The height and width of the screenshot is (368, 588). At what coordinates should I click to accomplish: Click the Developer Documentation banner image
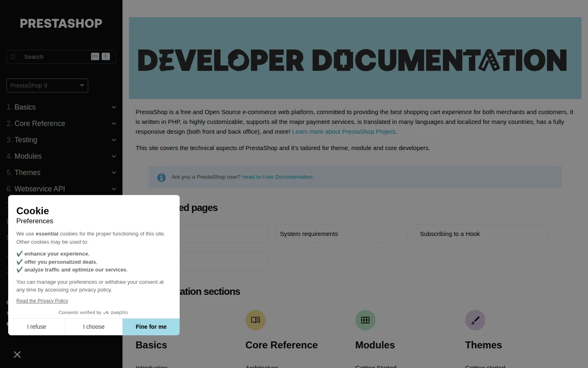pyautogui.click(x=355, y=58)
